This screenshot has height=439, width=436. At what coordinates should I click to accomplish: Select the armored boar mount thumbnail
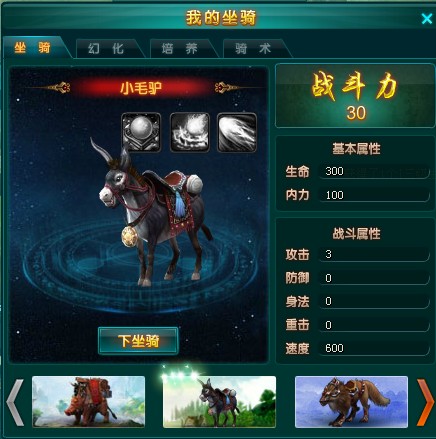pyautogui.click(x=88, y=402)
